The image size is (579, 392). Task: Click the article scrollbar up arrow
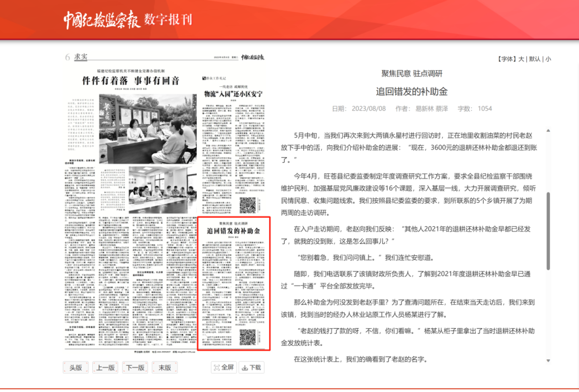548,130
